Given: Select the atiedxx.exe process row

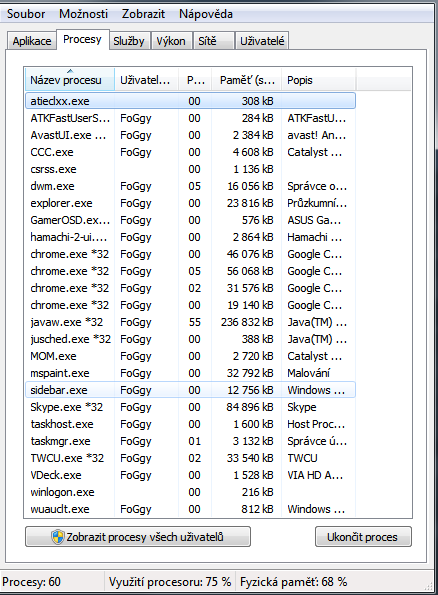Looking at the screenshot, I should (190, 101).
